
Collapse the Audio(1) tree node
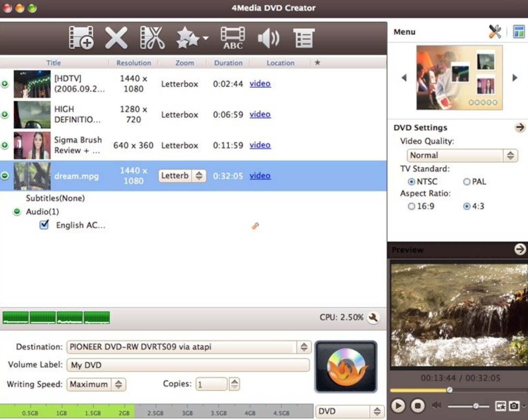[x=17, y=212]
